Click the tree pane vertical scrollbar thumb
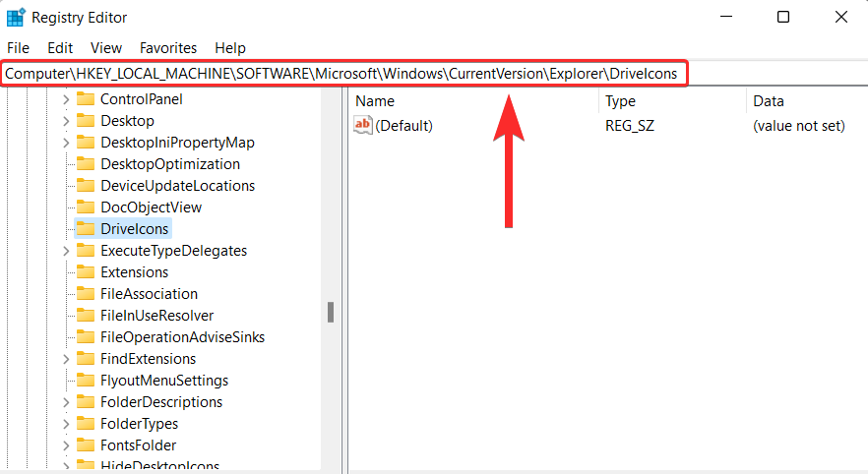 [x=331, y=312]
